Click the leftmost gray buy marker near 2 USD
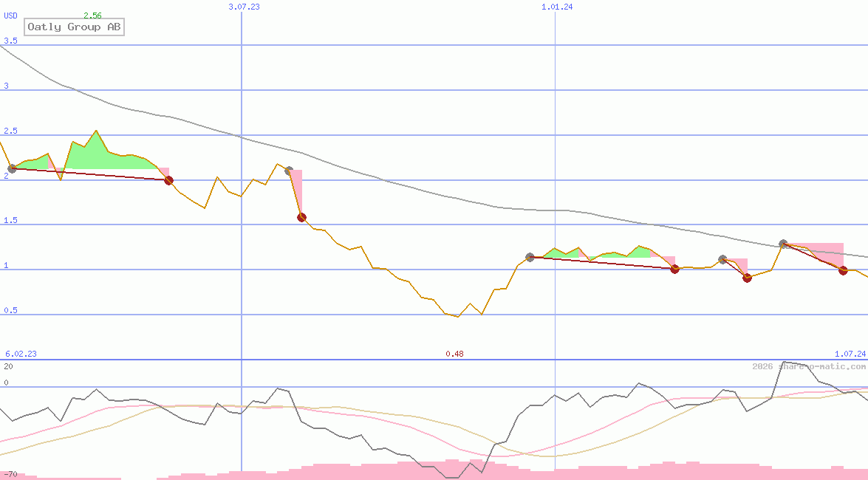 [x=12, y=169]
